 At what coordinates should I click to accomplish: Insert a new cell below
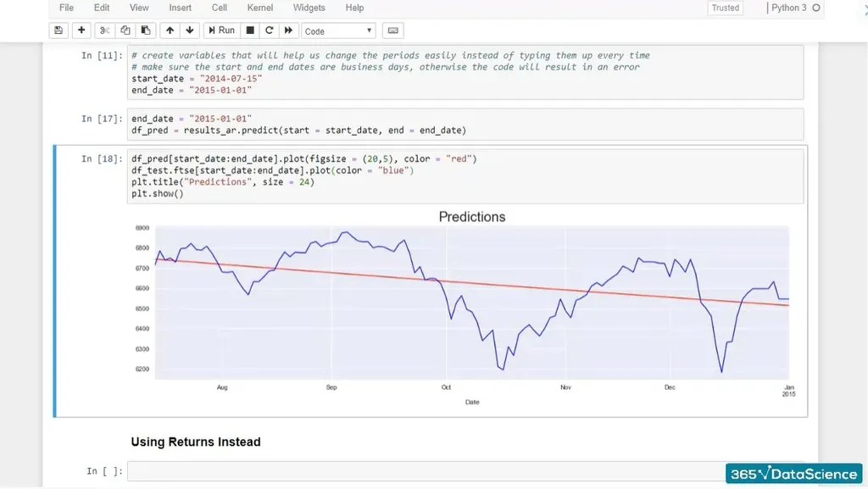pyautogui.click(x=81, y=31)
